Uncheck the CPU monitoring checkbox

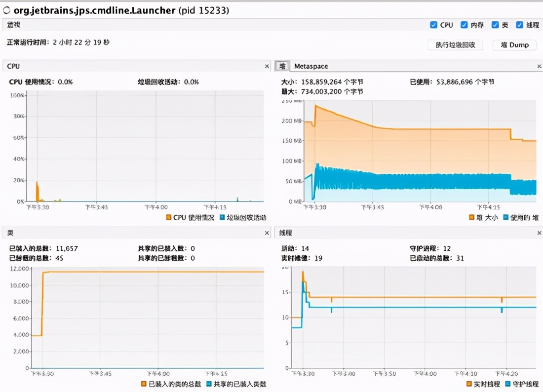(x=433, y=25)
